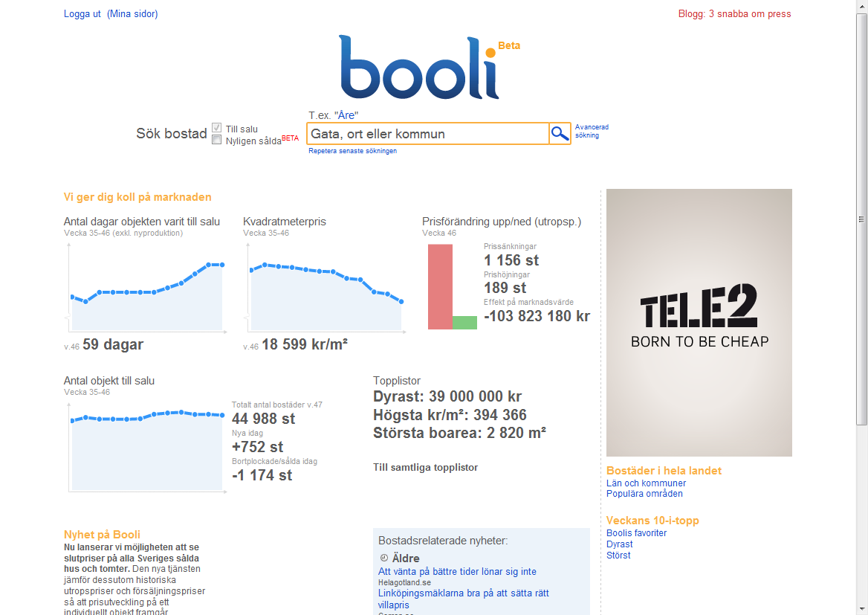Click the green price increases bar

point(464,323)
